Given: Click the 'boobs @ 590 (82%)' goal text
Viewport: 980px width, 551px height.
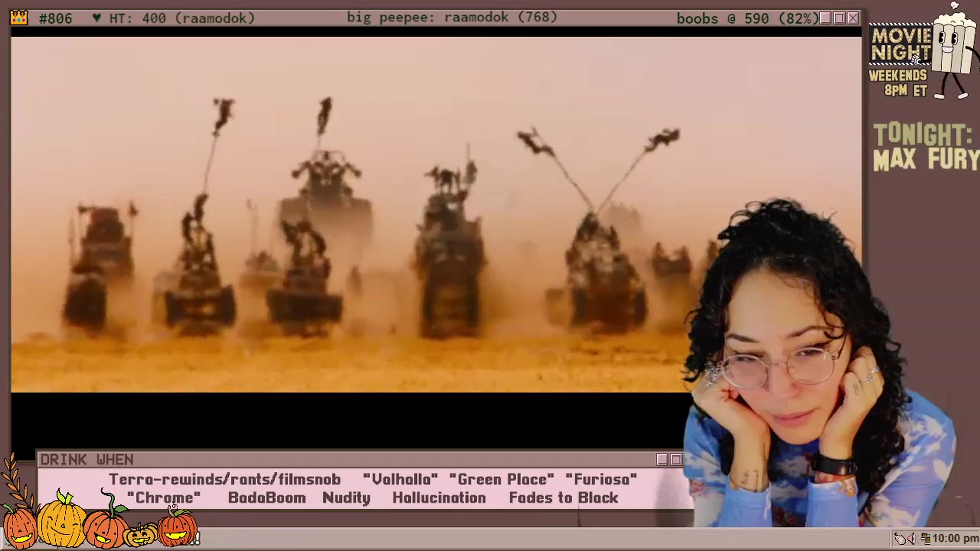Looking at the screenshot, I should point(747,18).
